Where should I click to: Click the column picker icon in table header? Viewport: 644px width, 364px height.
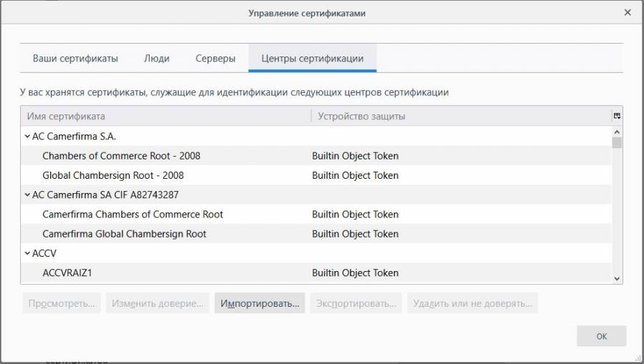(x=616, y=116)
